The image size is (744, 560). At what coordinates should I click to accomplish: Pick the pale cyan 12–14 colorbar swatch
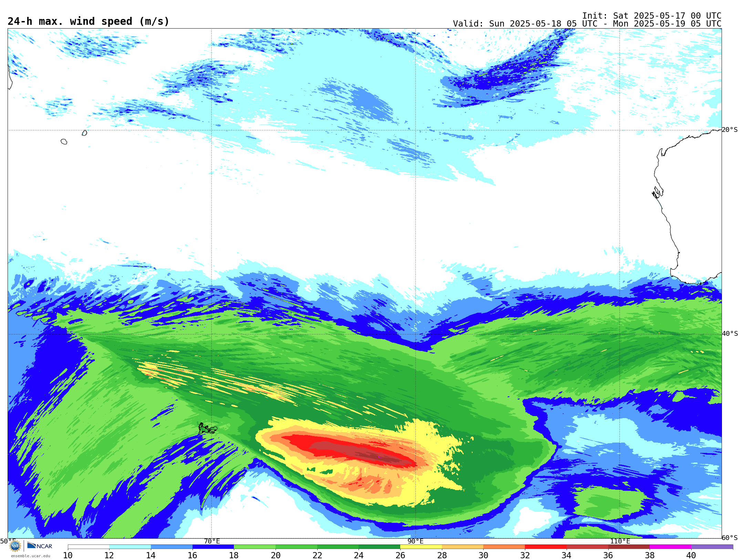coord(130,547)
